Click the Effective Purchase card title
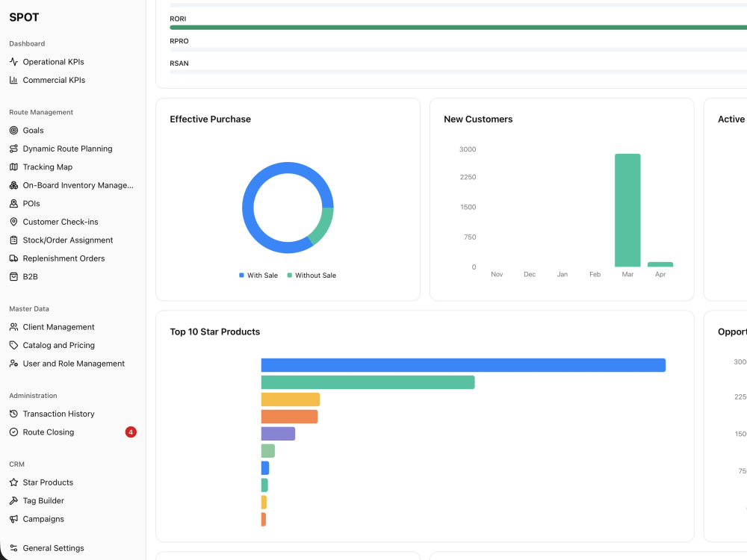The image size is (747, 560). pyautogui.click(x=210, y=119)
